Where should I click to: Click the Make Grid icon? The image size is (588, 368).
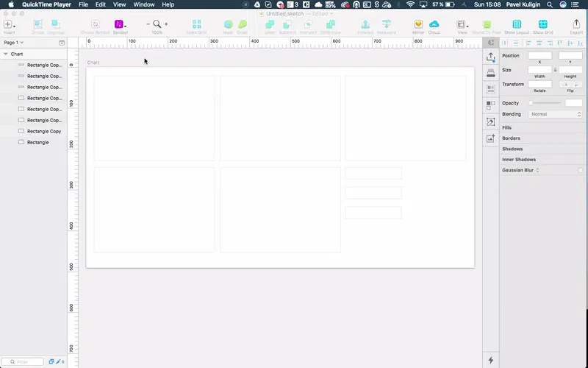tap(196, 24)
